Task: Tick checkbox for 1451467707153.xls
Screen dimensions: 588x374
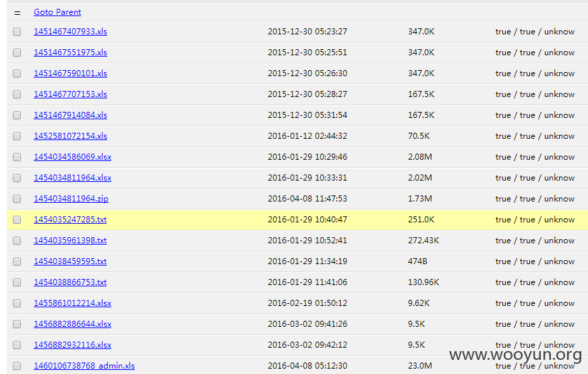Action: click(x=17, y=94)
